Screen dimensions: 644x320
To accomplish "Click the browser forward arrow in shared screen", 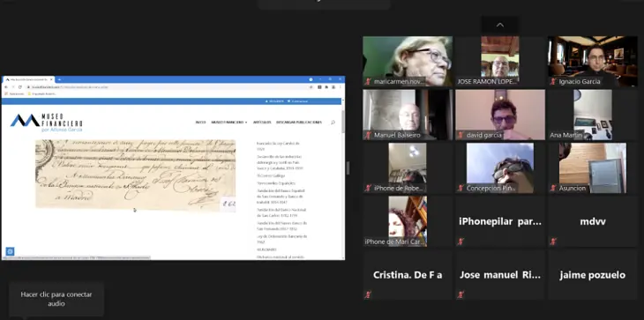I will tap(12, 87).
